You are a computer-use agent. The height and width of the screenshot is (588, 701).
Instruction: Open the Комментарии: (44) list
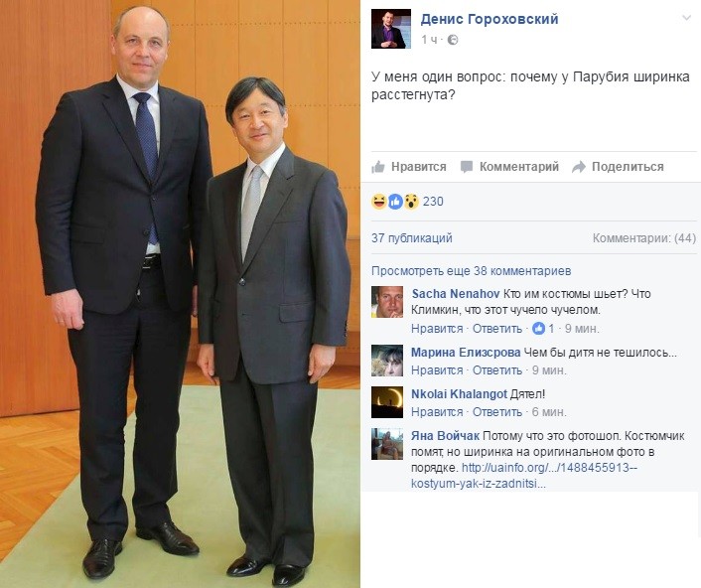[x=644, y=238]
